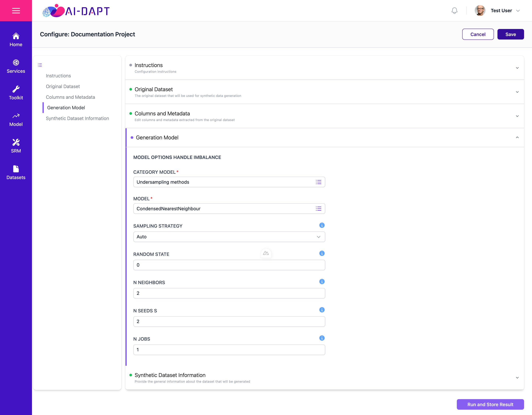Image resolution: width=532 pixels, height=415 pixels.
Task: Open the hamburger menu
Action: pyautogui.click(x=16, y=11)
